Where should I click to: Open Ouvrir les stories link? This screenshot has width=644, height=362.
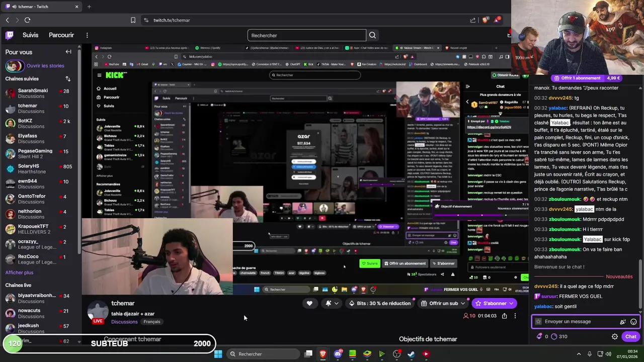45,65
